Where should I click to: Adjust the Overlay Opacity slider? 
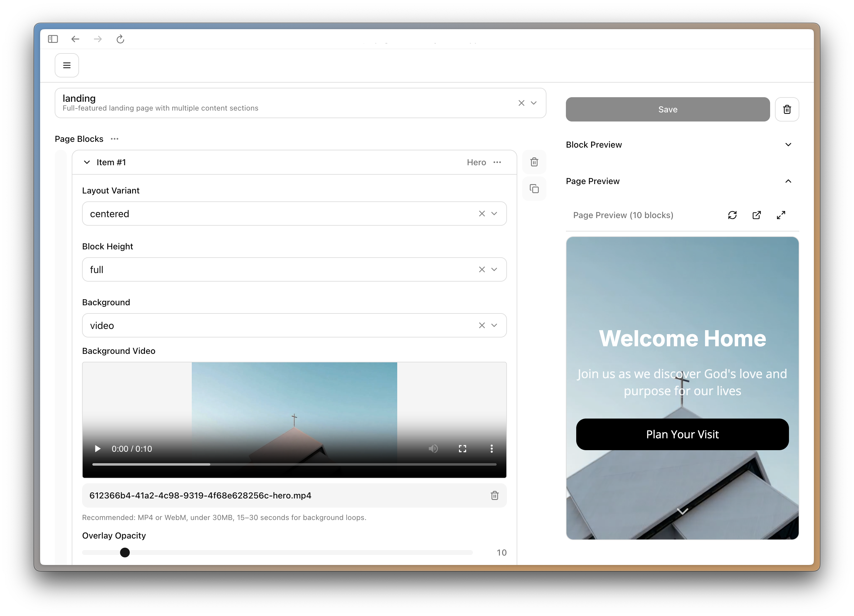(125, 553)
